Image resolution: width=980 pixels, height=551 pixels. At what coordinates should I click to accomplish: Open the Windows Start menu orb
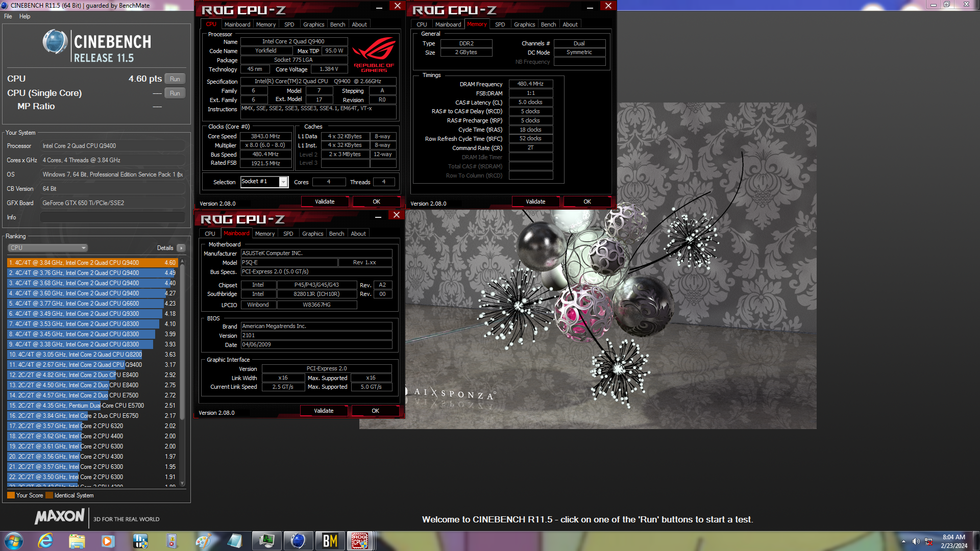click(x=14, y=540)
